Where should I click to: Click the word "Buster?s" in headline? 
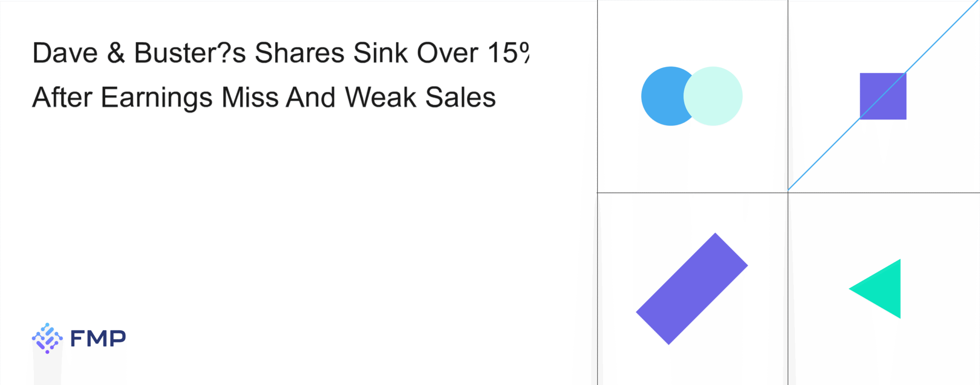(190, 53)
